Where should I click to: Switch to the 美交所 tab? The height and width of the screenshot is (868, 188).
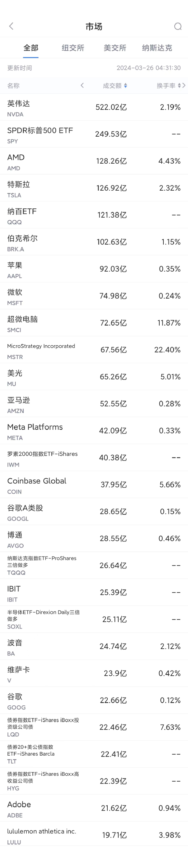coord(115,48)
